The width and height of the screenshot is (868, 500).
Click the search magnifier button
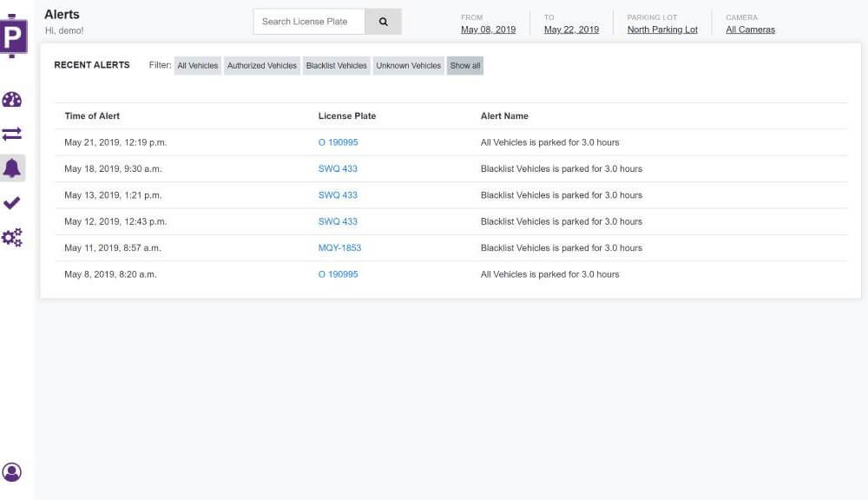383,22
